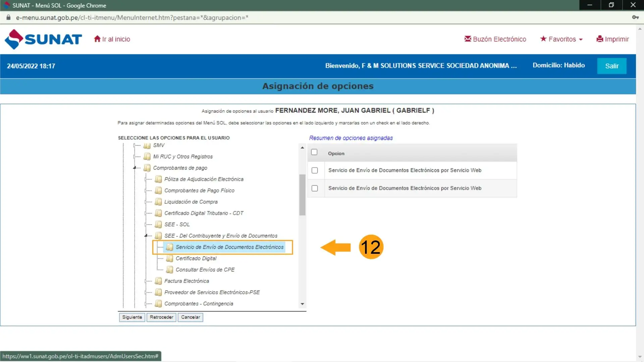
Task: Click the browser address bar URL
Action: [x=132, y=17]
